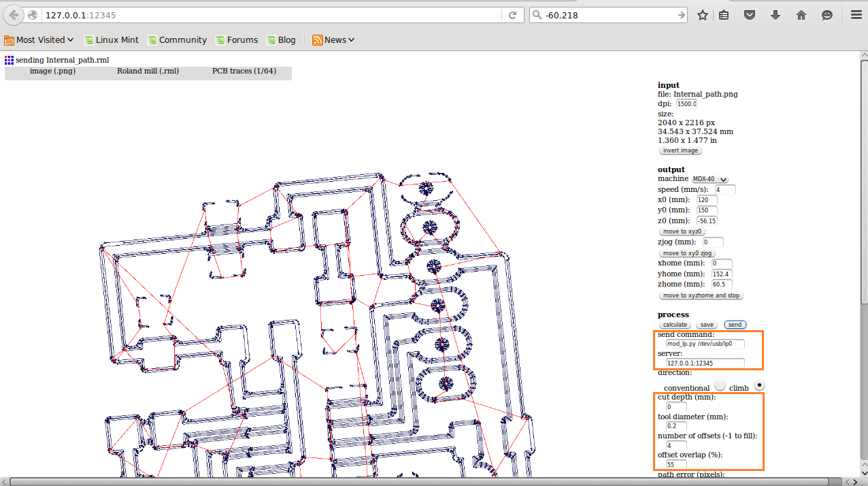Click the News RSS feed icon
This screenshot has height=486, width=868.
[x=317, y=40]
